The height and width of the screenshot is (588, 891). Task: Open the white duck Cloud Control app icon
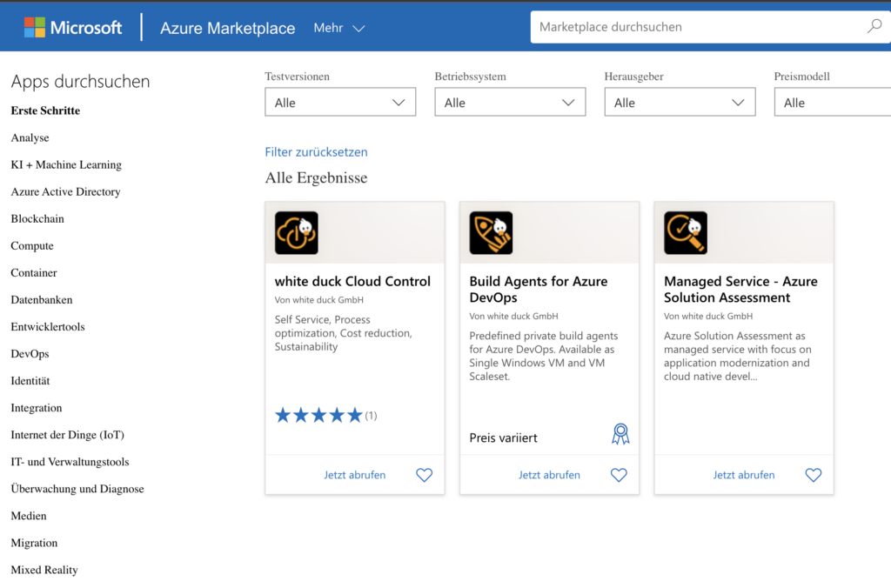click(297, 233)
